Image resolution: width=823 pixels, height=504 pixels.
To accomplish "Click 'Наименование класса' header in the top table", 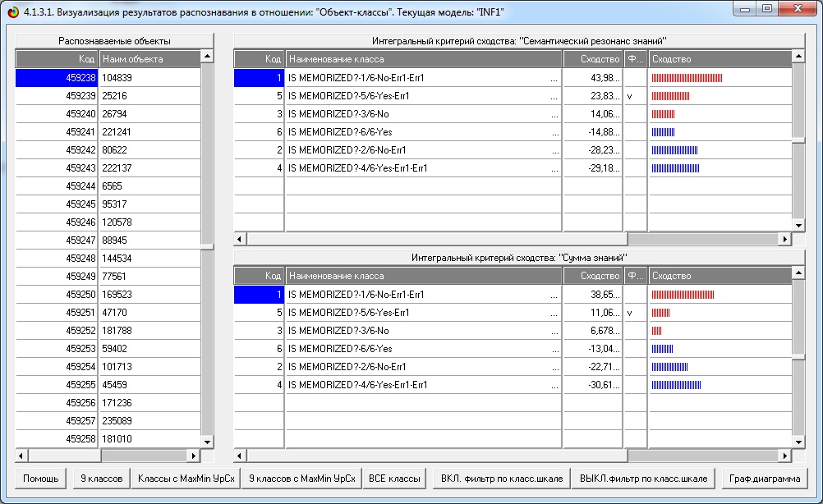I will pos(423,59).
